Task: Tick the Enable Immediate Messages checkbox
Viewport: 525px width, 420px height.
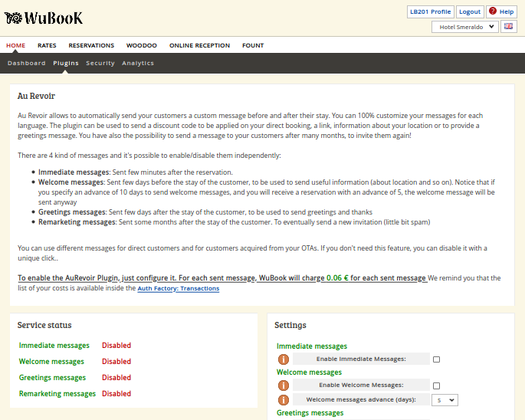Action: click(x=436, y=359)
